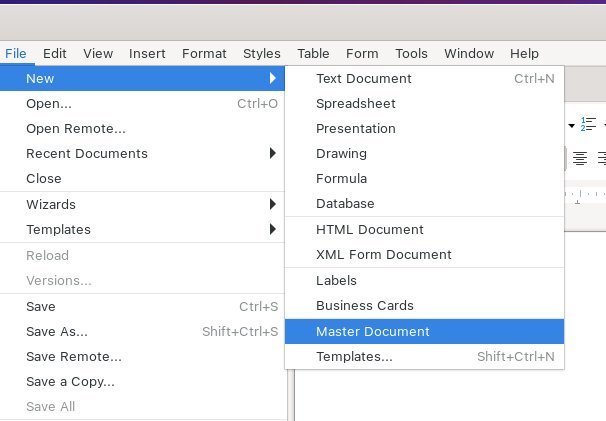The image size is (606, 421).
Task: Open the Edit menu
Action: pos(54,53)
